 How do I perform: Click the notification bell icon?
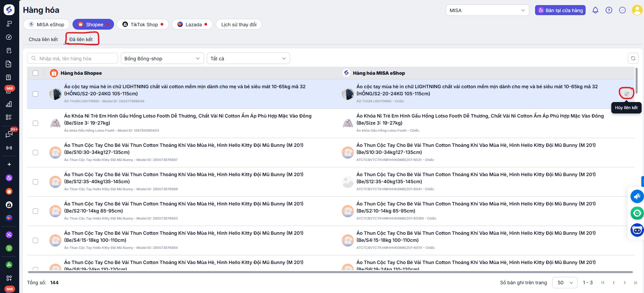(595, 10)
